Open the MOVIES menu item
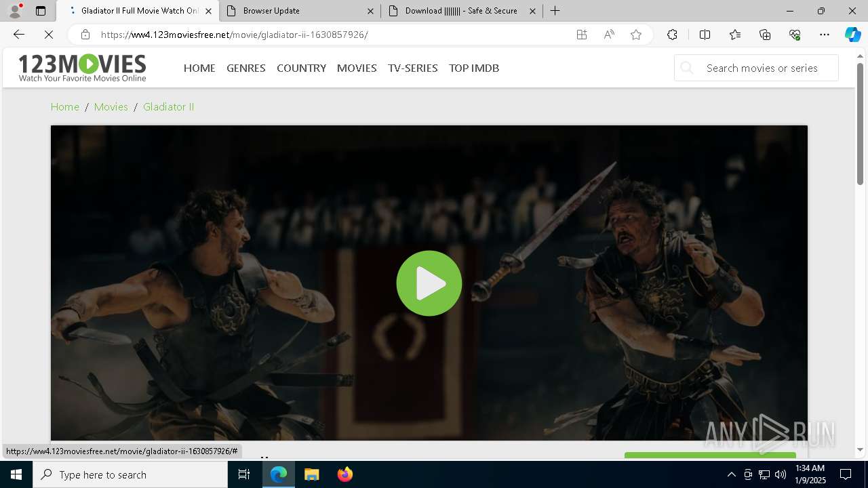Viewport: 868px width, 488px height. pyautogui.click(x=357, y=68)
